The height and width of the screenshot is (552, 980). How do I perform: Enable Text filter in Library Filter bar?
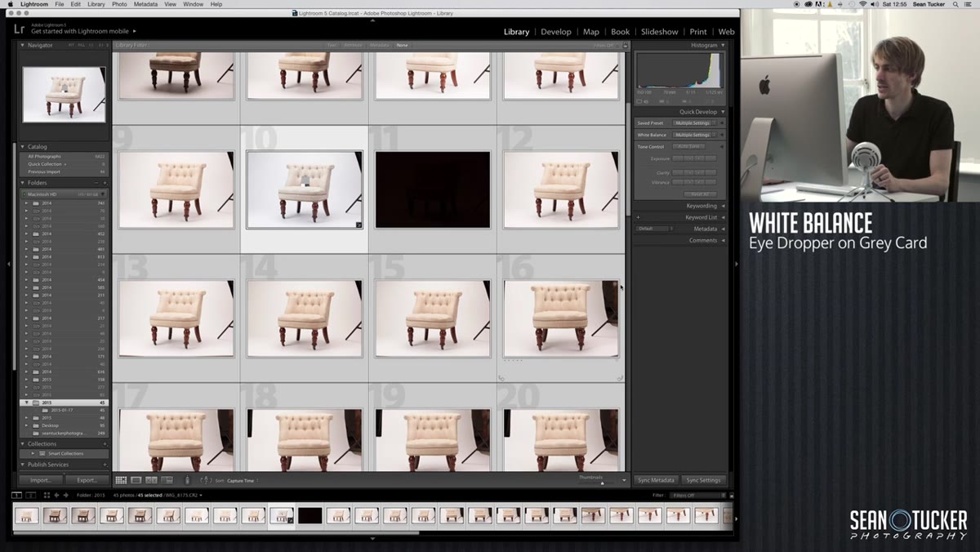[332, 45]
